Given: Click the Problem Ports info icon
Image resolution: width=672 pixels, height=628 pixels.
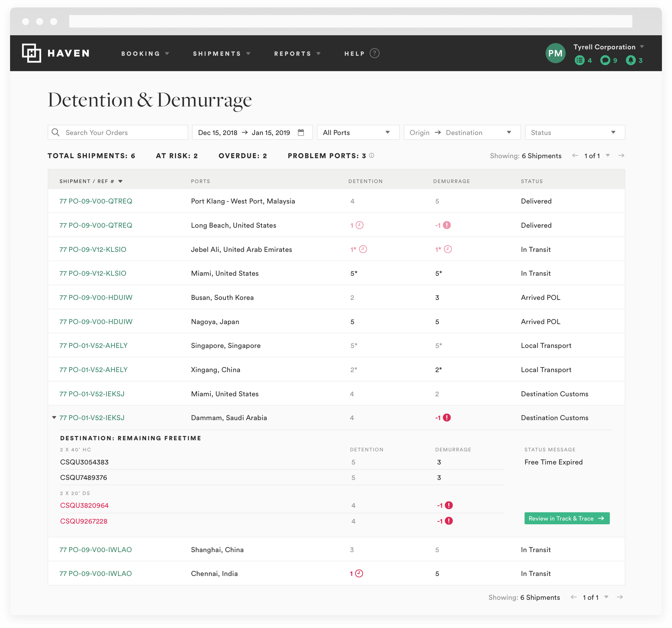Looking at the screenshot, I should (372, 156).
